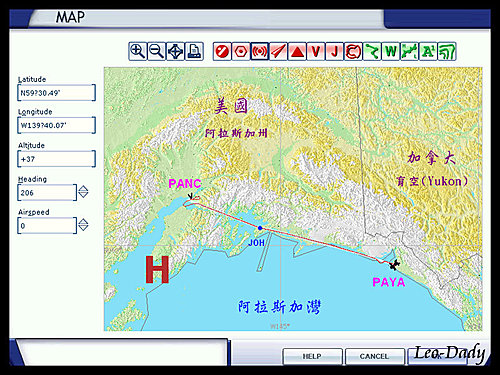Toggle the VOR hexagon icon
The height and width of the screenshot is (375, 500).
tap(241, 51)
